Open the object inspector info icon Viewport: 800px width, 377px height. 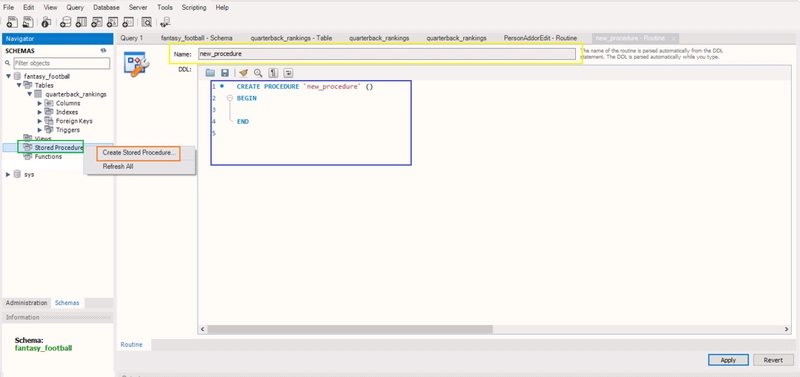click(x=46, y=22)
